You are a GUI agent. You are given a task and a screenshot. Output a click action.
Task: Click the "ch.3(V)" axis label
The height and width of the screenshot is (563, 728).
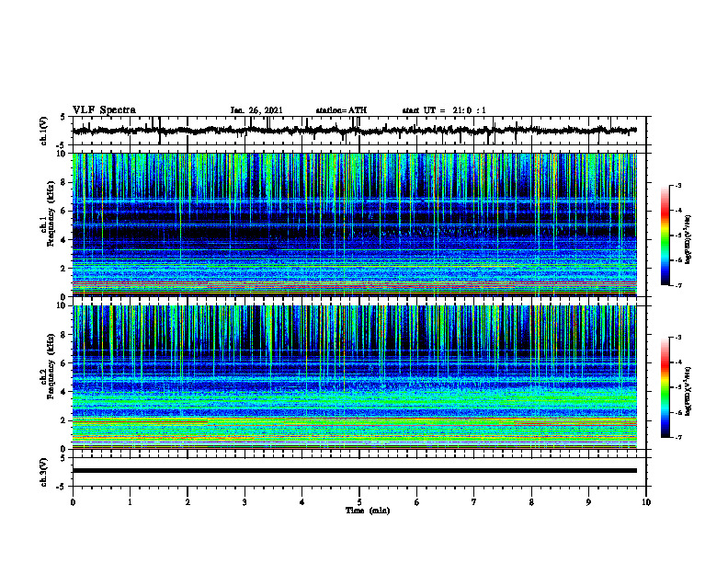44,472
